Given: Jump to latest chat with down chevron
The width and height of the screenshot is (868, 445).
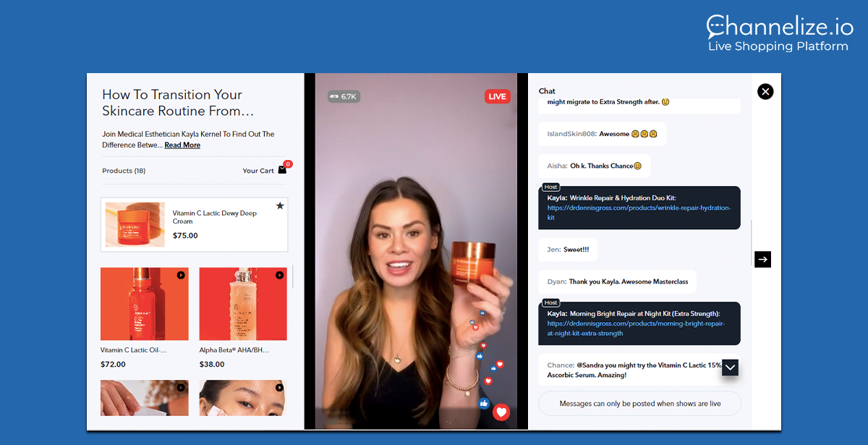Looking at the screenshot, I should point(730,368).
